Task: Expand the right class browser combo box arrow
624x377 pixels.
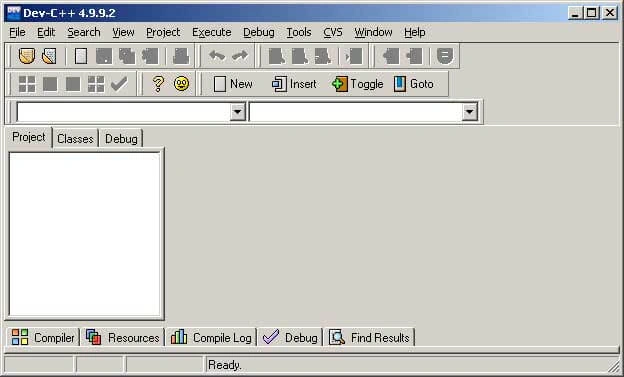Action: [470, 112]
